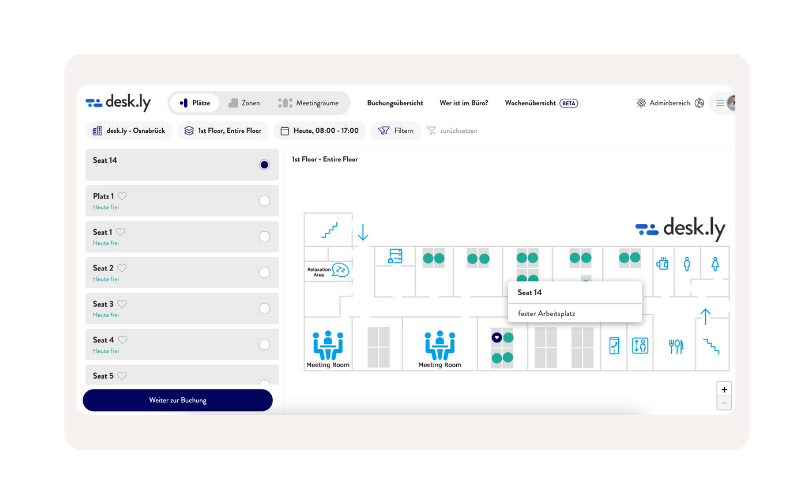Open the desk.ly - Osnabrück location selector
Screen dimensions: 800x500
coord(129,131)
